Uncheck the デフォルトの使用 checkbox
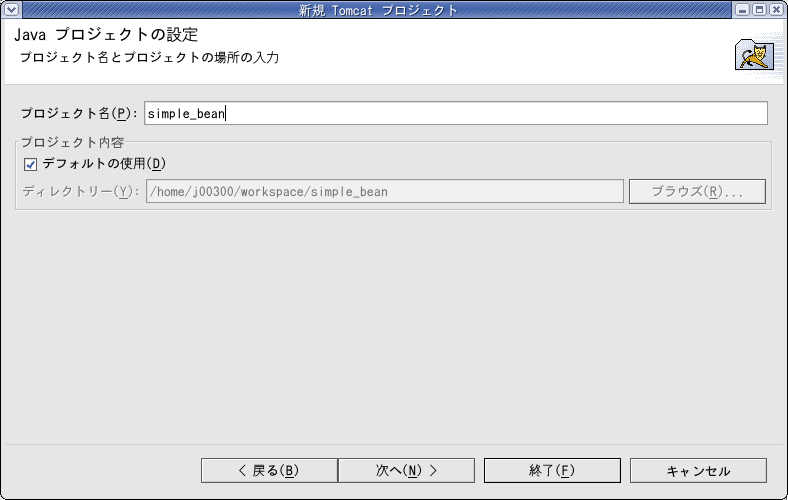This screenshot has height=500, width=788. pyautogui.click(x=31, y=164)
